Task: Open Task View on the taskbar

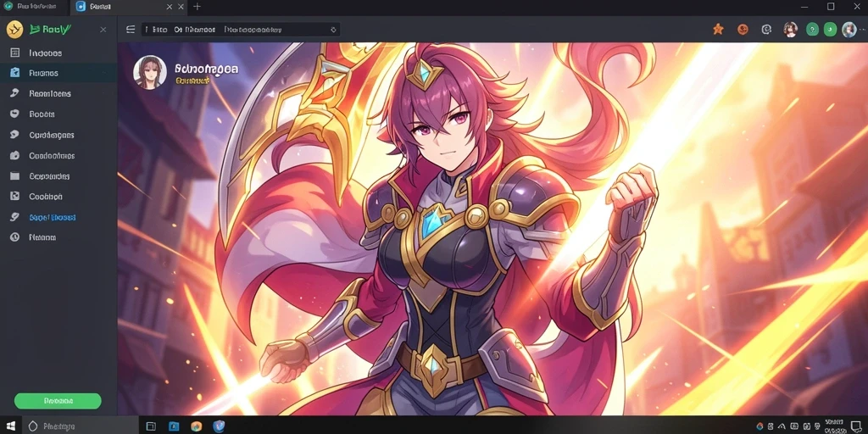Action: [151, 426]
